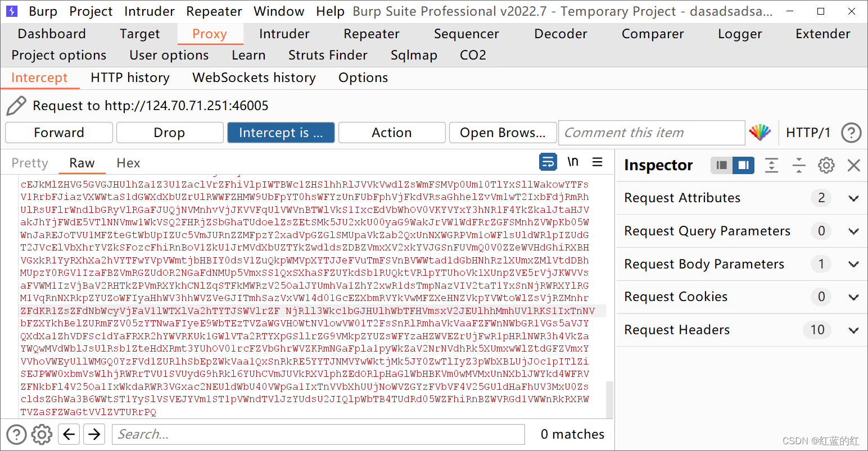Maximize the Burp Suite window
The width and height of the screenshot is (868, 451).
[821, 11]
